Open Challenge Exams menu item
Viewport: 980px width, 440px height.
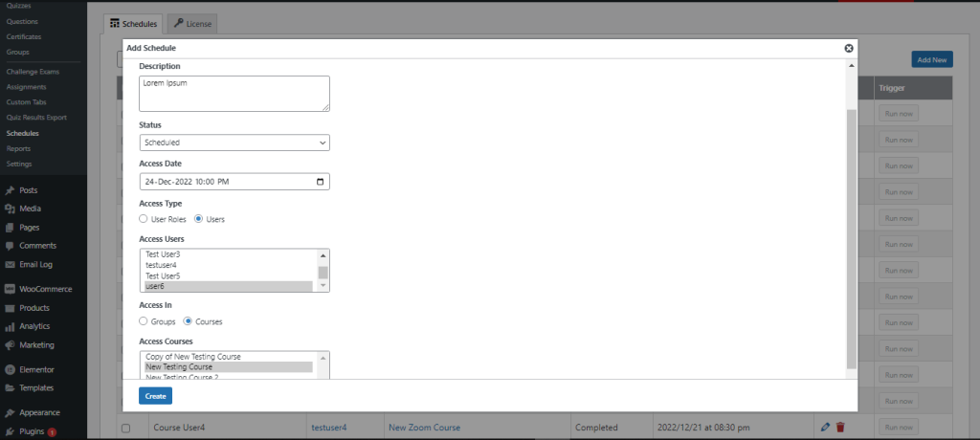coord(33,72)
